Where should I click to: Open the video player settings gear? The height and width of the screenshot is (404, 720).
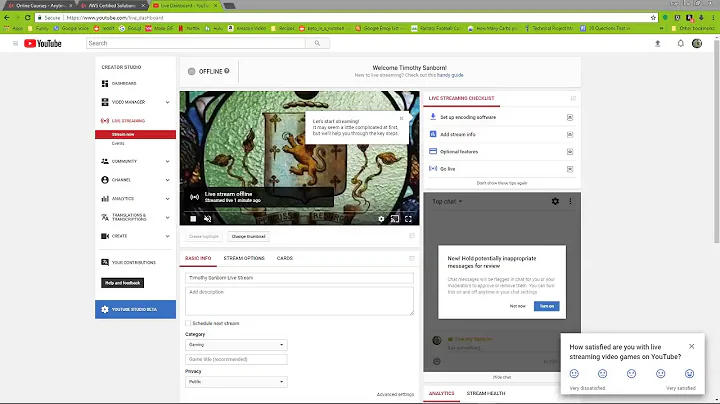coord(381,219)
